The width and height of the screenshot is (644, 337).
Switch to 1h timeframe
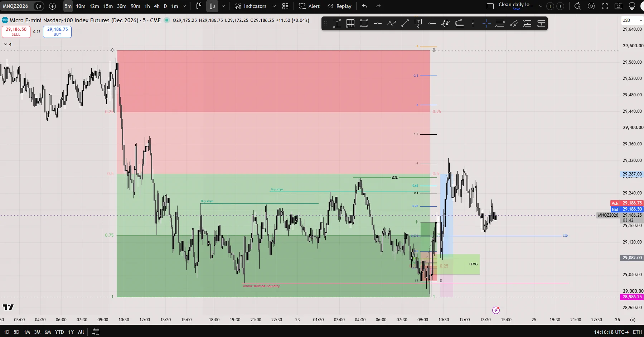(147, 6)
